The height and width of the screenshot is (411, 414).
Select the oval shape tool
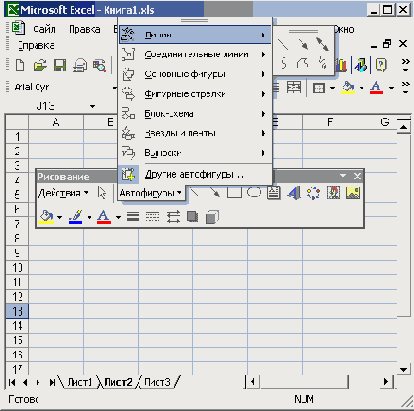[254, 193]
